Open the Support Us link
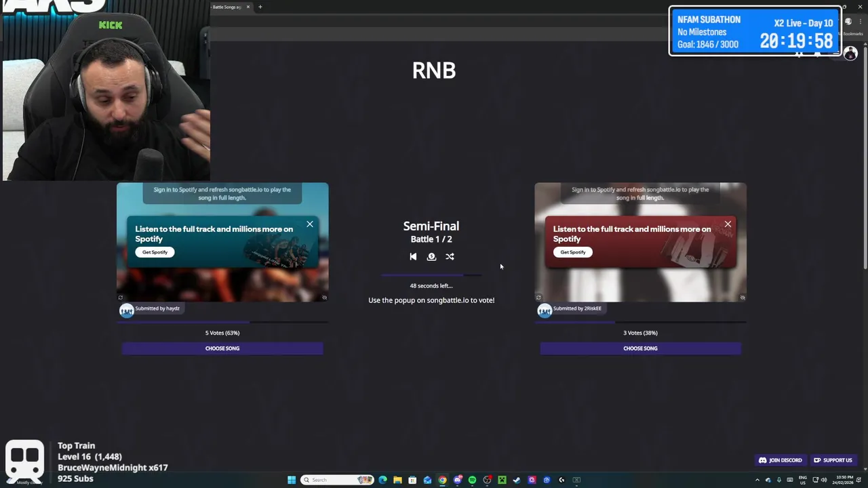This screenshot has width=868, height=488. pyautogui.click(x=833, y=460)
